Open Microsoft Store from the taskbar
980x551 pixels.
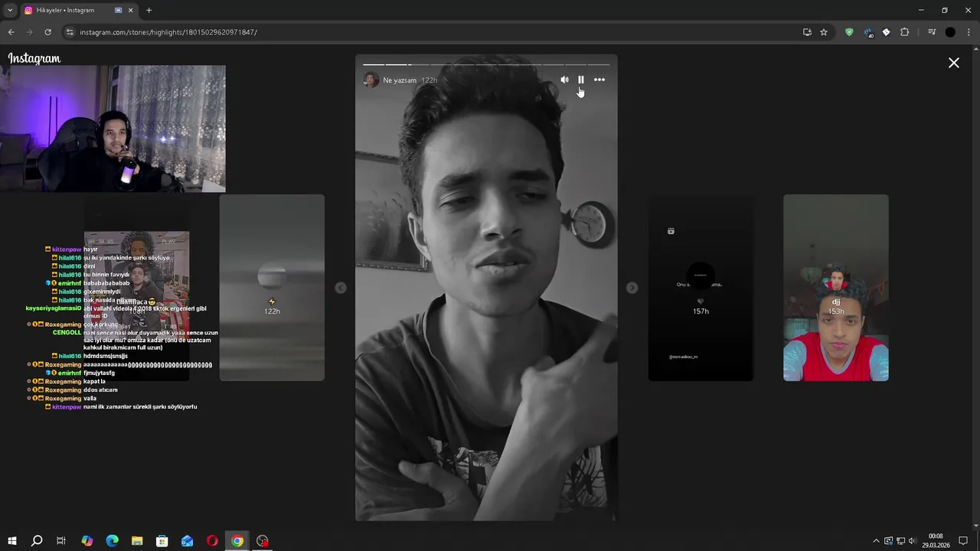[x=162, y=541]
